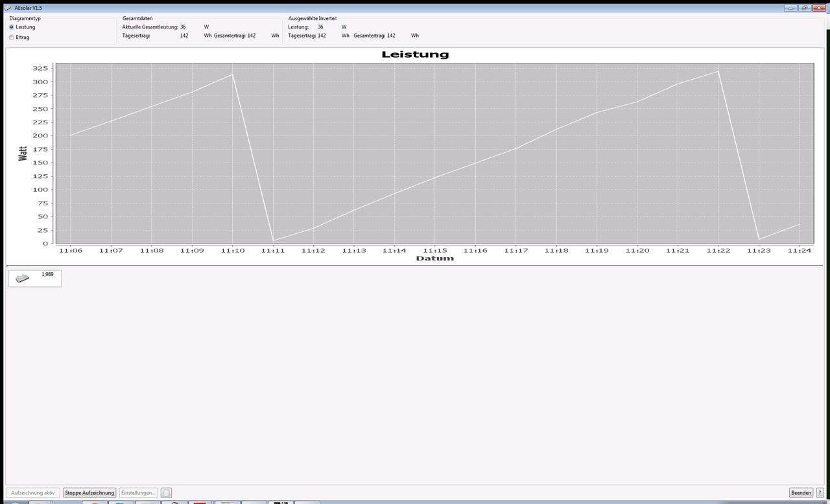Open help with the question mark button
This screenshot has height=504, width=830.
pyautogui.click(x=820, y=493)
